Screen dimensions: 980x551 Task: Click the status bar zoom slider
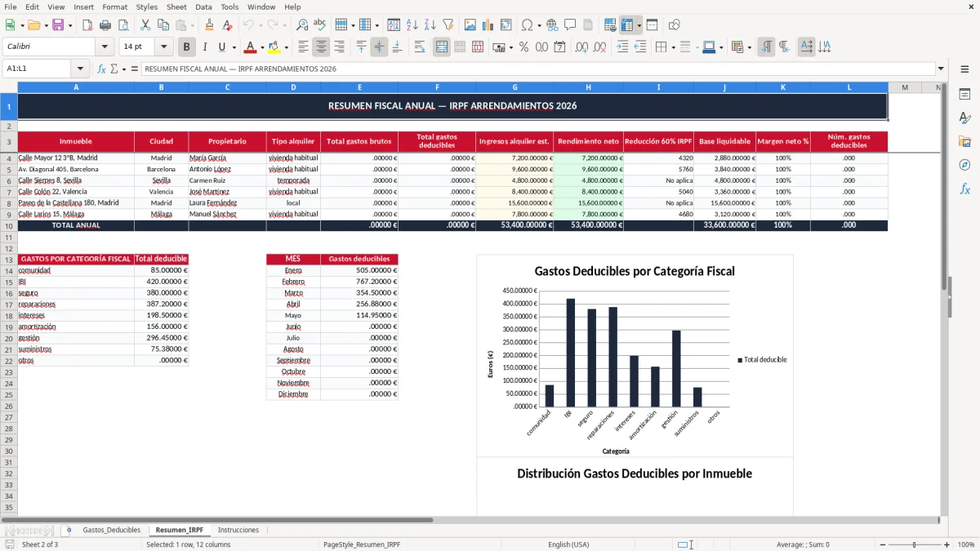pyautogui.click(x=915, y=544)
